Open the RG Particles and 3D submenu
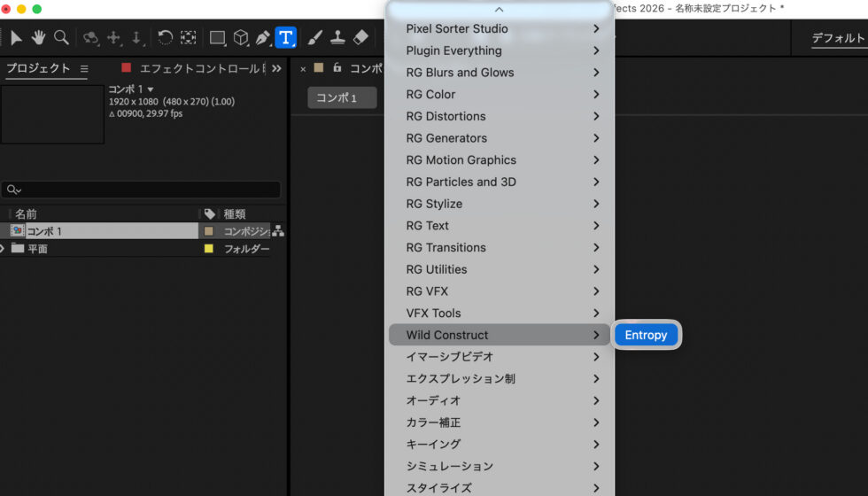 pyautogui.click(x=501, y=182)
